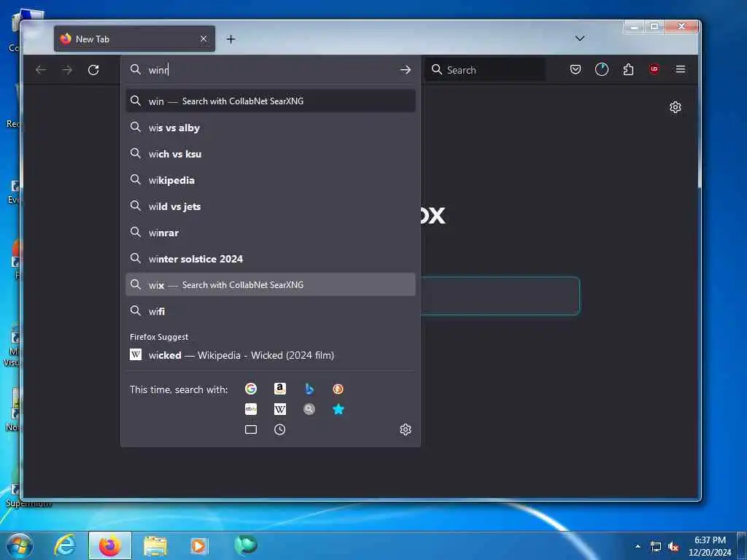The height and width of the screenshot is (560, 747).
Task: Open 'wicked — Wikipedia' Firefox Suggest result
Action: [x=271, y=355]
